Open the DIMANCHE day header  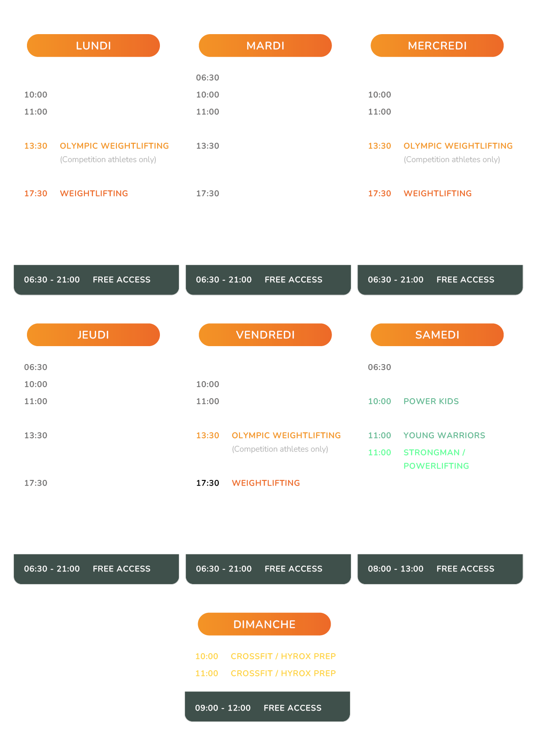(264, 624)
